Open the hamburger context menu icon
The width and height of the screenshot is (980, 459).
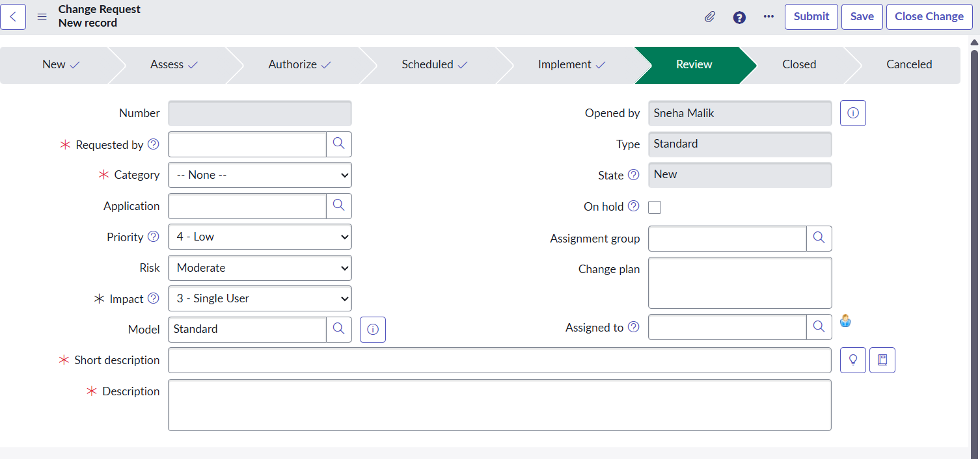[x=42, y=17]
